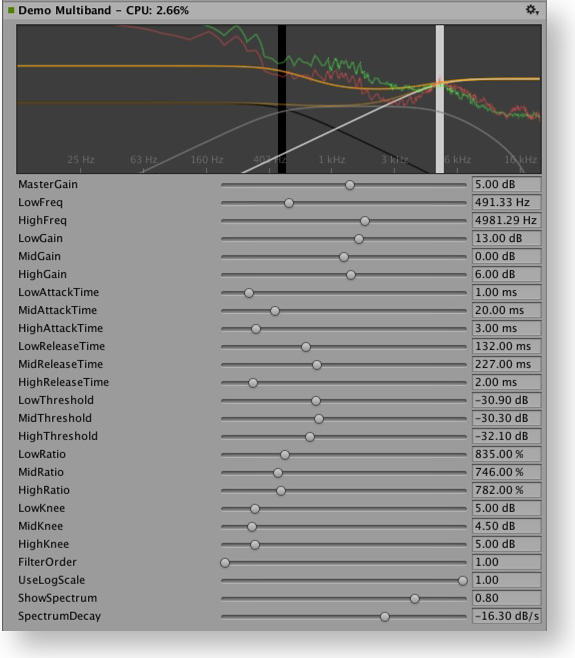
Task: Click the LowFreq slider knob
Action: 289,203
